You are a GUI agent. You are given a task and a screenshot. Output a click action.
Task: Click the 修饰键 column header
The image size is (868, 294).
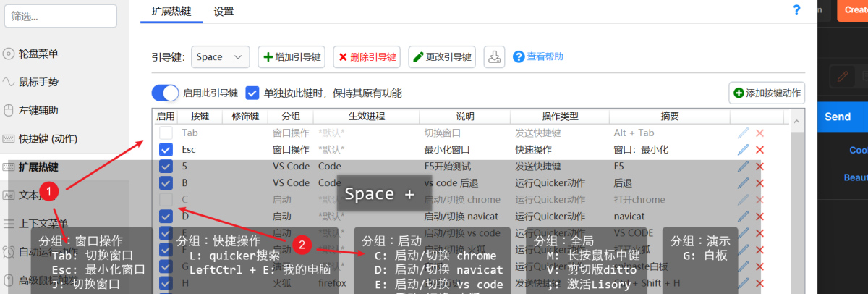click(x=245, y=116)
